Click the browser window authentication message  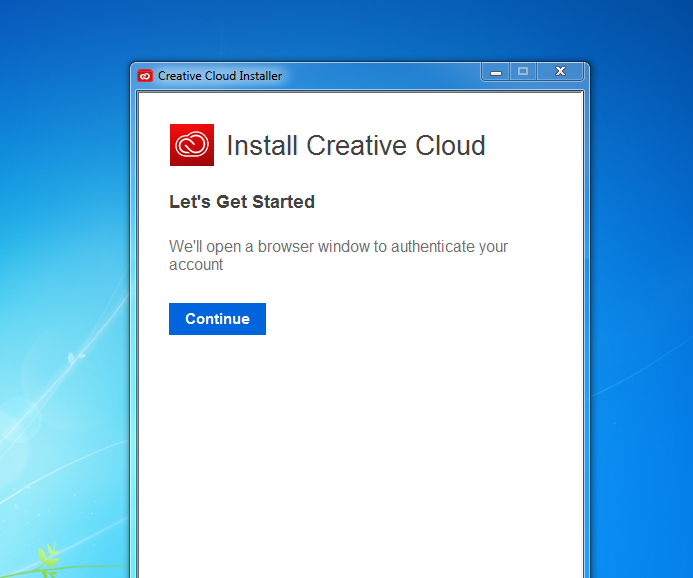338,255
